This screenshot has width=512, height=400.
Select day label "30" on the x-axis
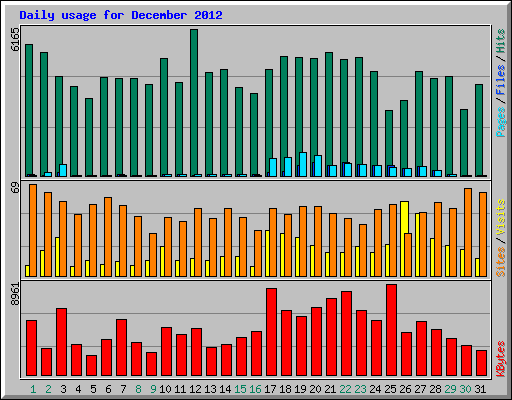click(465, 389)
